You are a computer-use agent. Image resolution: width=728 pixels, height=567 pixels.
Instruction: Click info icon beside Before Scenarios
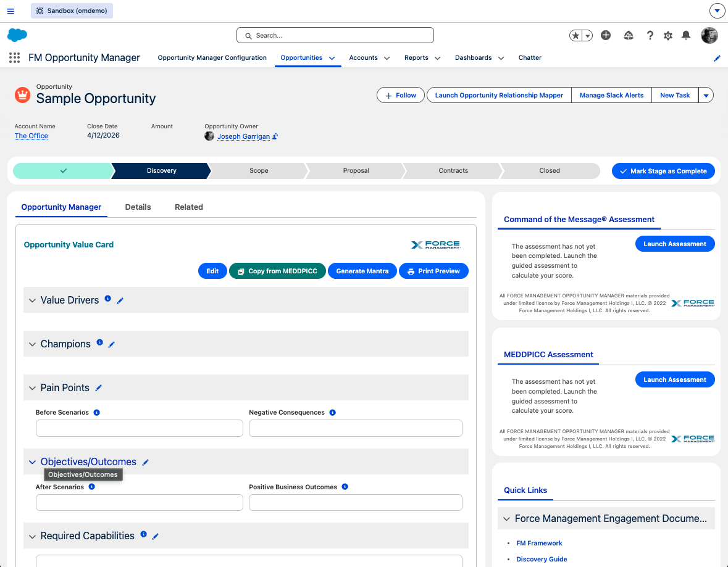[97, 412]
